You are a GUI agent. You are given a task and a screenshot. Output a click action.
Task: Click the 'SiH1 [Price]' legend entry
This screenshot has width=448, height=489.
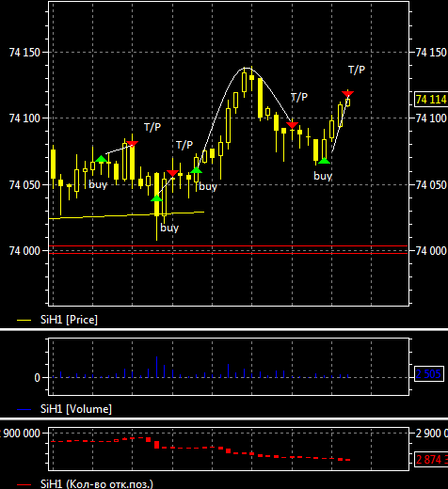[x=69, y=320]
